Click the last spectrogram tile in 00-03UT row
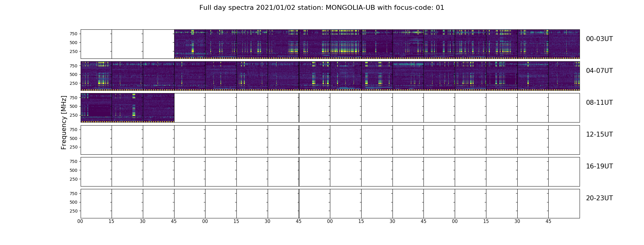Image resolution: width=644 pixels, height=245 pixels. click(x=564, y=44)
